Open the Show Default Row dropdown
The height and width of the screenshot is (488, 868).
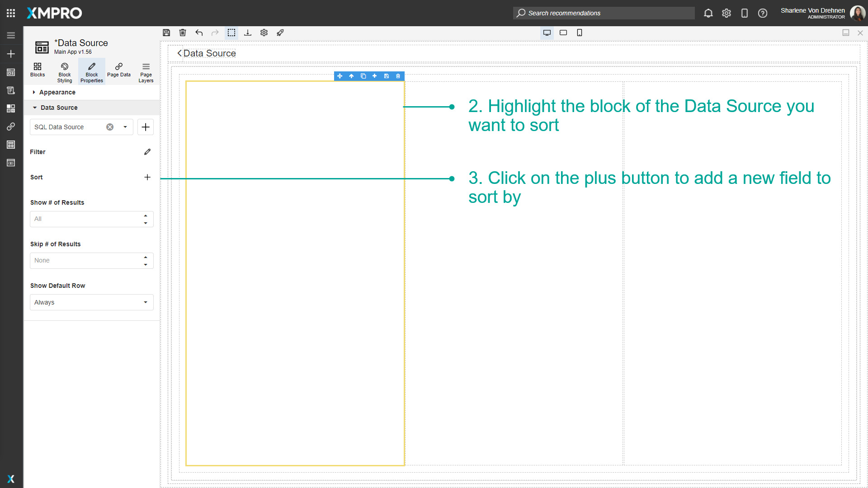click(91, 302)
